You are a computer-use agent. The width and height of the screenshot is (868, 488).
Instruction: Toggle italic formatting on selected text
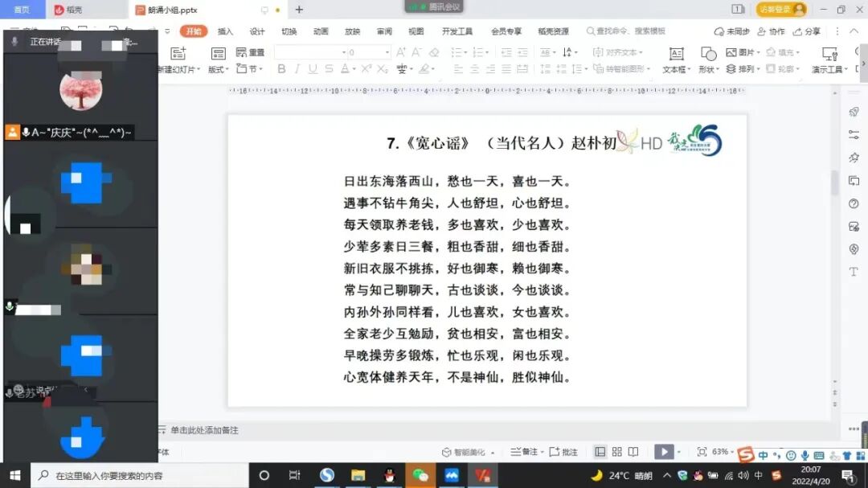296,69
